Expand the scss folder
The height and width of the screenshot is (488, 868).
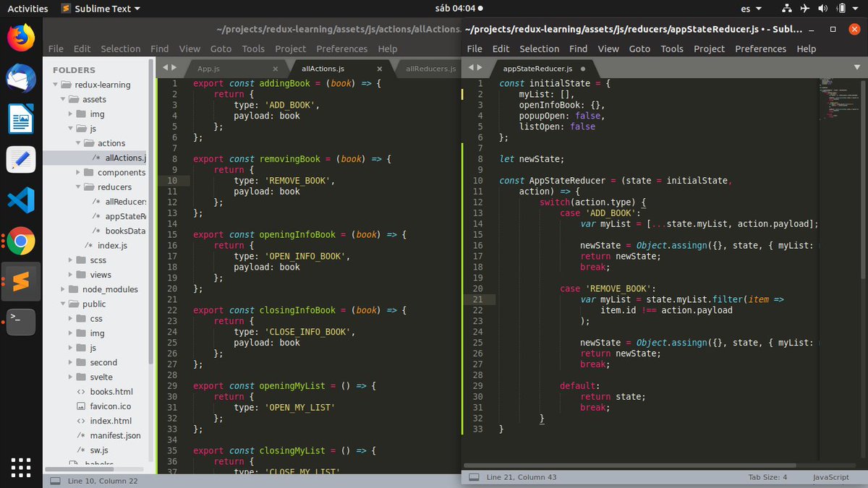71,260
